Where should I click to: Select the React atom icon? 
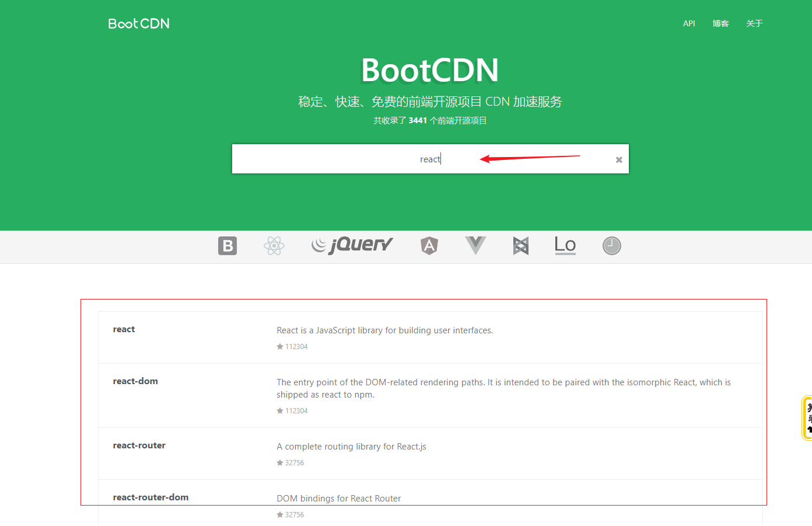tap(274, 246)
